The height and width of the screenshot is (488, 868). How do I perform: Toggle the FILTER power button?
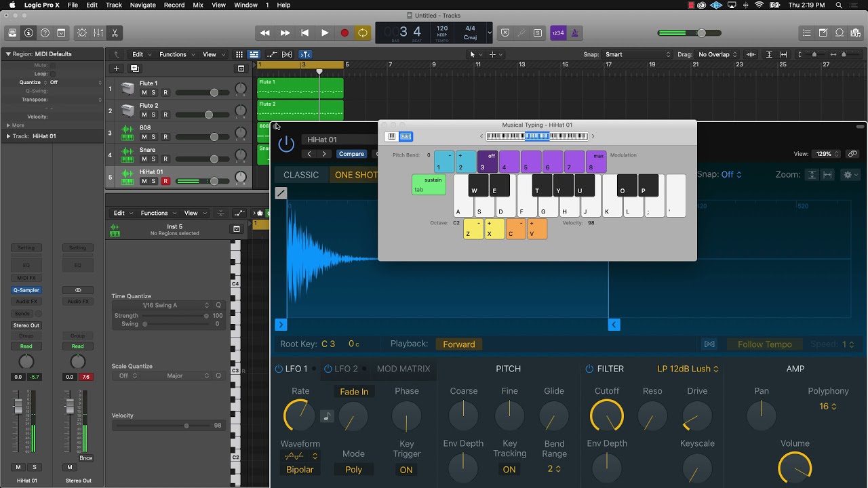(x=589, y=369)
